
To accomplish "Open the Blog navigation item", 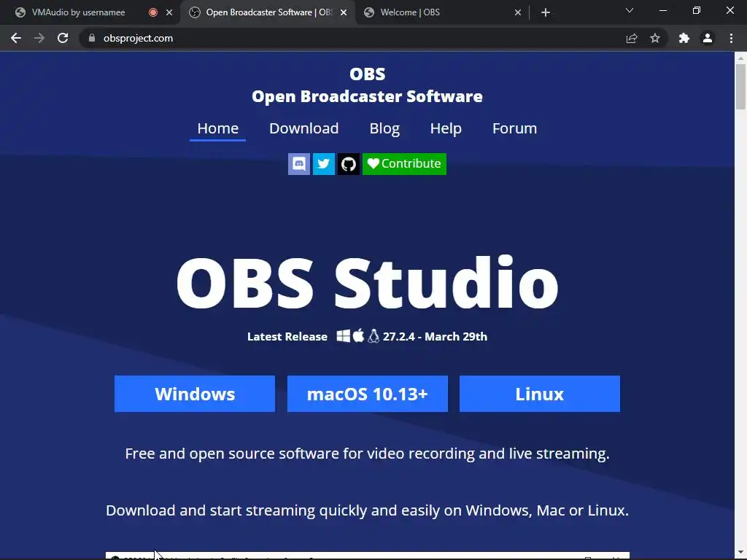I will (384, 128).
